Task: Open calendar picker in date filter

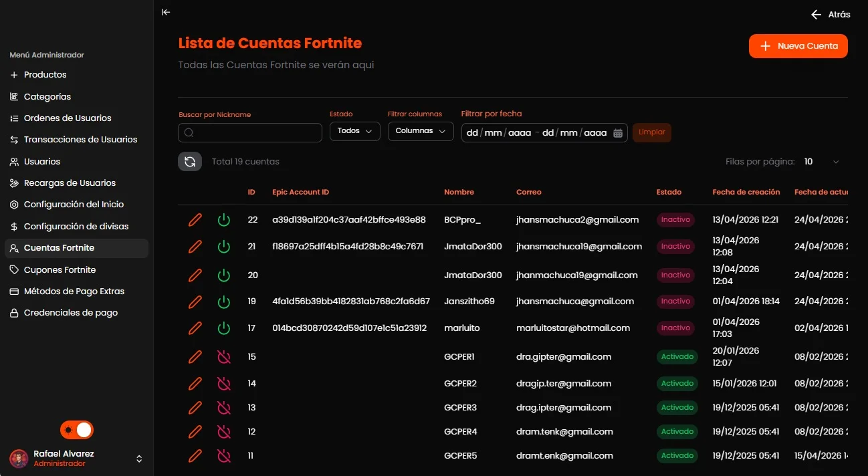Action: pos(618,133)
